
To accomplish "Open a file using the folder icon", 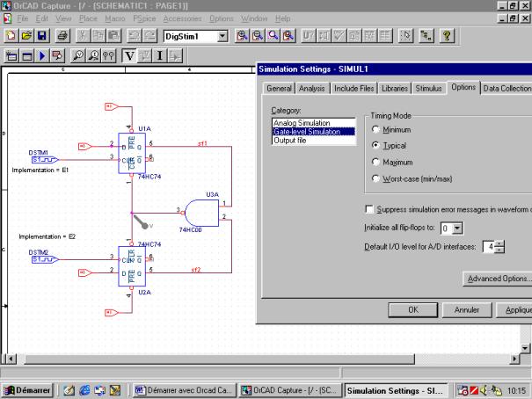I will coord(26,36).
